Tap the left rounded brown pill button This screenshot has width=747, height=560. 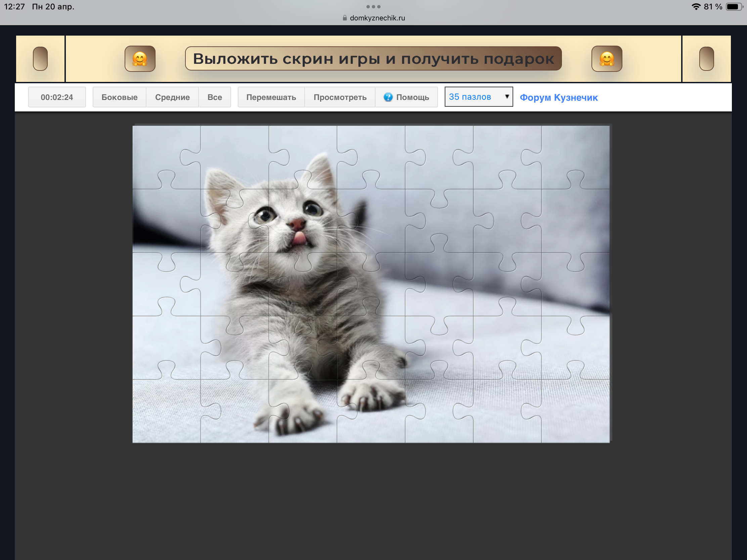40,59
